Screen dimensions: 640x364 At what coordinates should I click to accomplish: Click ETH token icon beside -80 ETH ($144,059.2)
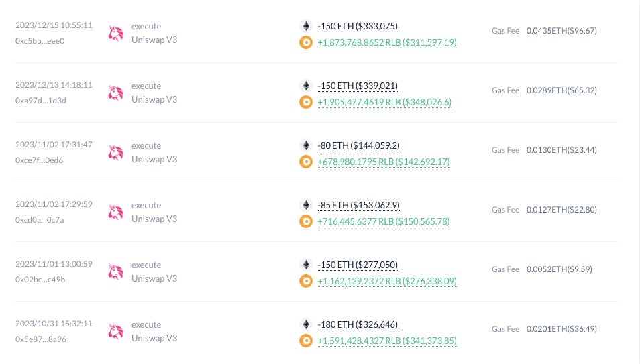pos(306,145)
